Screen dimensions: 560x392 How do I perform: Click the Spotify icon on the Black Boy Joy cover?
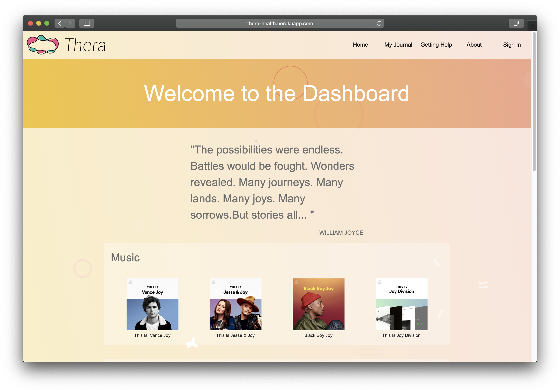coord(297,283)
